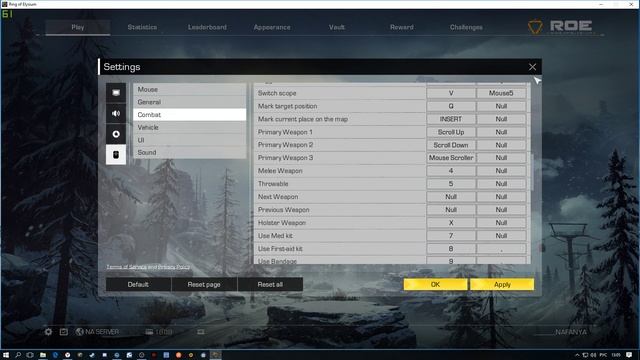Set Mark target position secondary Null binding

coord(501,106)
